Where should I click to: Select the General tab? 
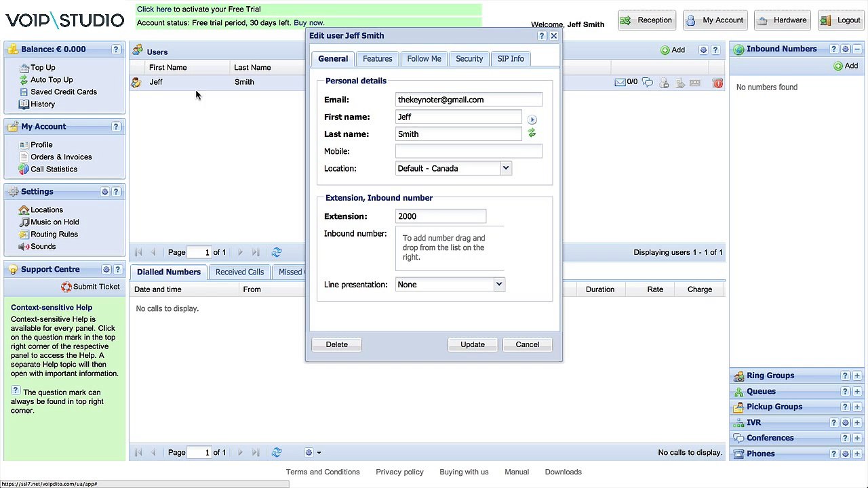pyautogui.click(x=333, y=59)
